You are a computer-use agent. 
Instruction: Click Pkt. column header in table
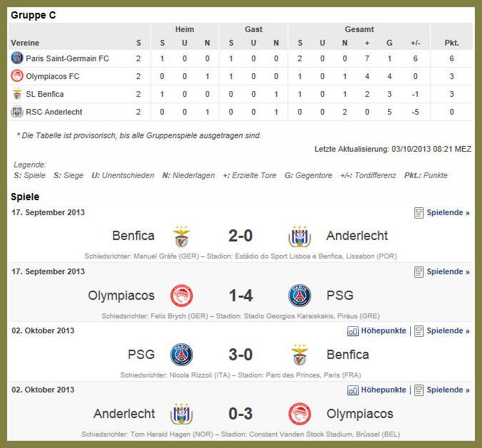click(x=451, y=43)
